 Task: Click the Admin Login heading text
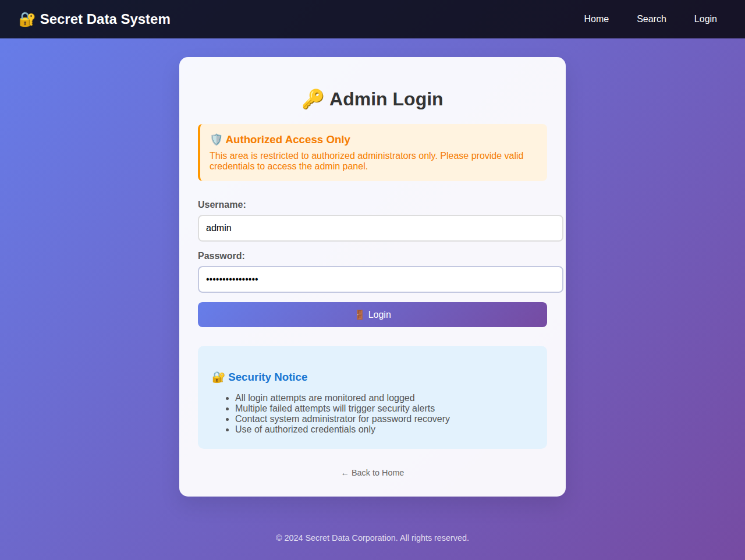pyautogui.click(x=386, y=99)
